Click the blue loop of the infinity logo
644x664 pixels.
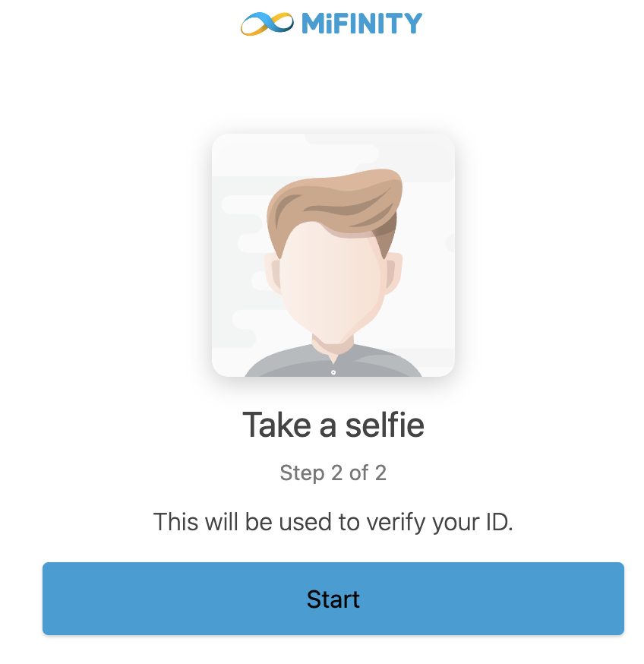[279, 22]
